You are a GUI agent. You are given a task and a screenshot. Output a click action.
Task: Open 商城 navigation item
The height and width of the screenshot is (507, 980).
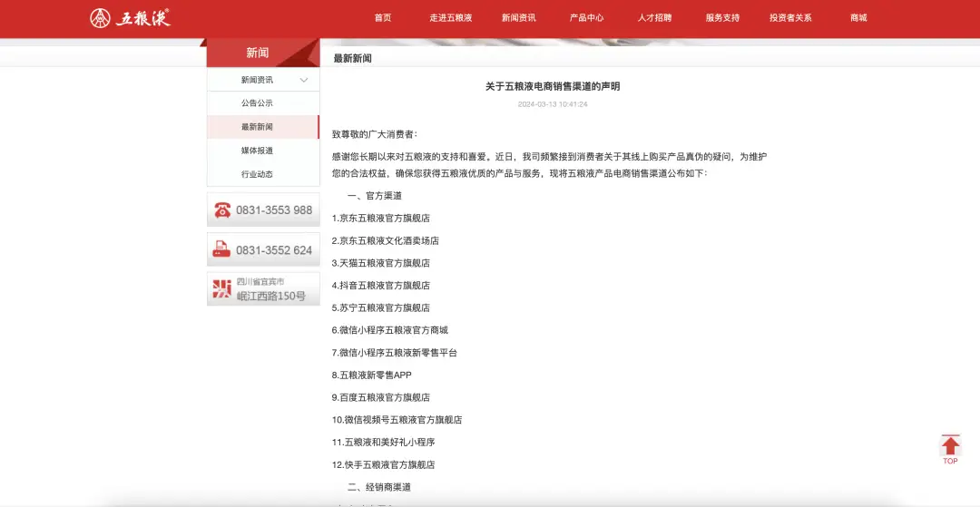[x=858, y=18]
